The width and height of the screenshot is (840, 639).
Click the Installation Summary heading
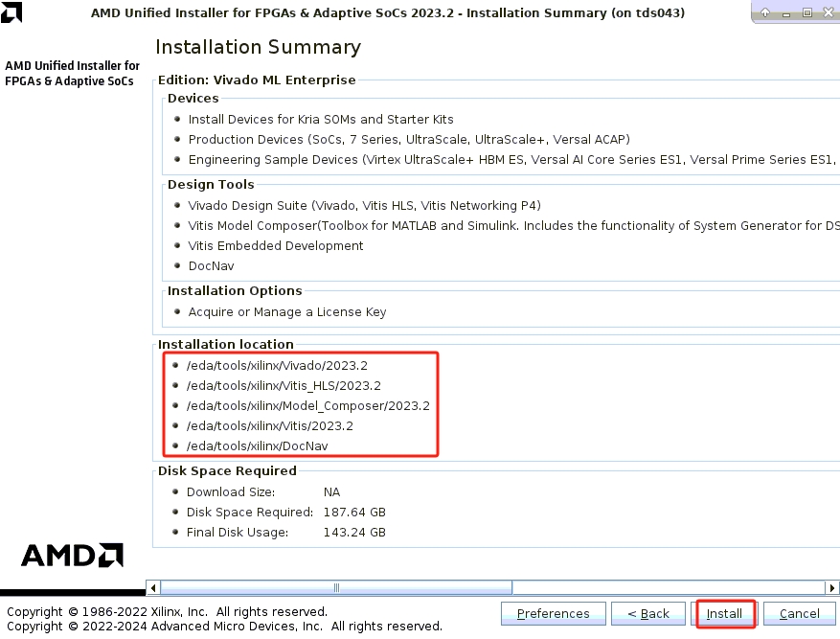coord(258,48)
